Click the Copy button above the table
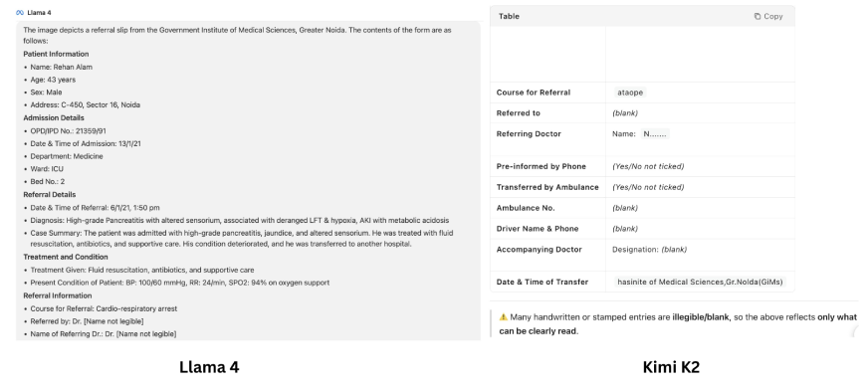The image size is (868, 388). coord(768,17)
